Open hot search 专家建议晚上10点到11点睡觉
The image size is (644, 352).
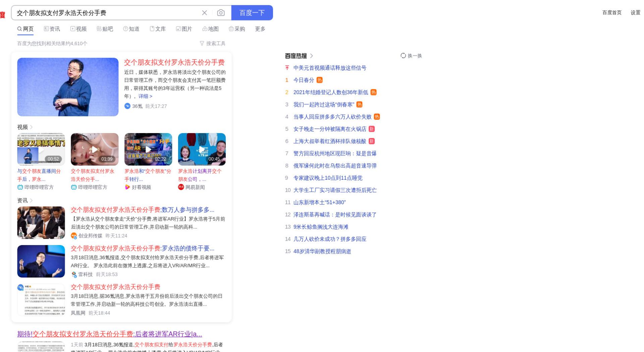pyautogui.click(x=328, y=178)
